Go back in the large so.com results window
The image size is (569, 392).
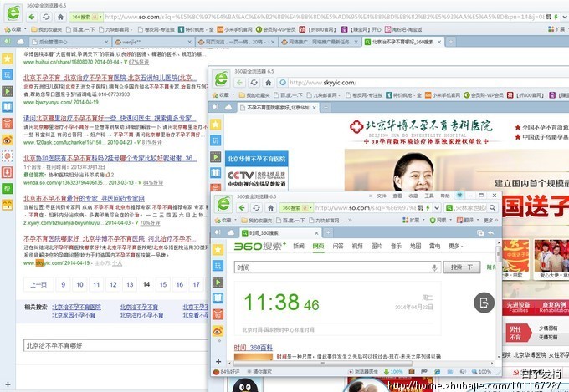32,17
